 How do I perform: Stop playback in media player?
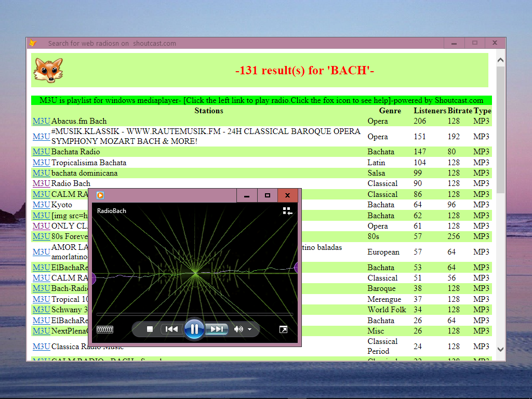click(x=150, y=329)
